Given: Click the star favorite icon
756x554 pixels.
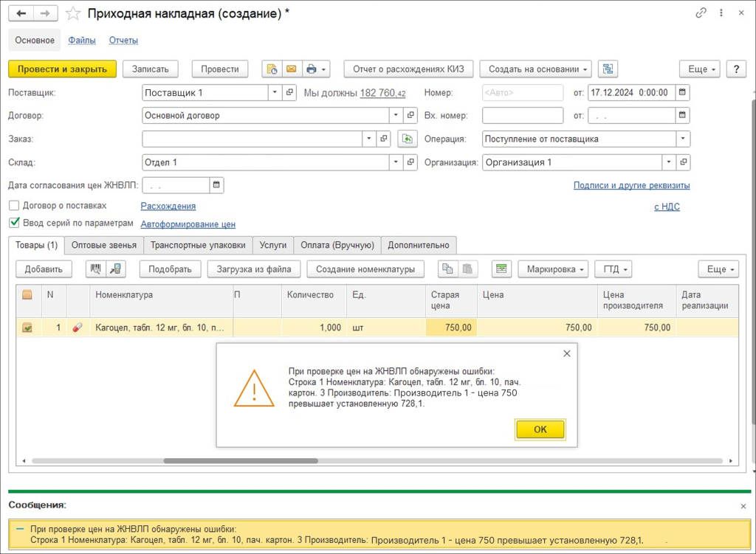Looking at the screenshot, I should pos(72,13).
